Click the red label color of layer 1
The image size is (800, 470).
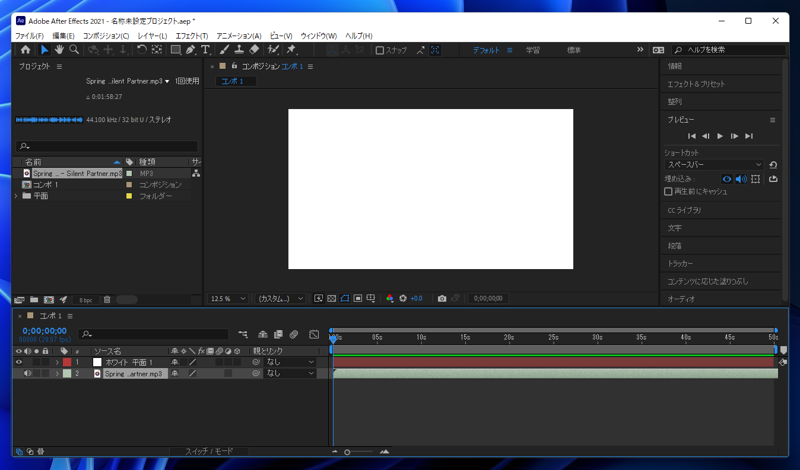pyautogui.click(x=67, y=362)
